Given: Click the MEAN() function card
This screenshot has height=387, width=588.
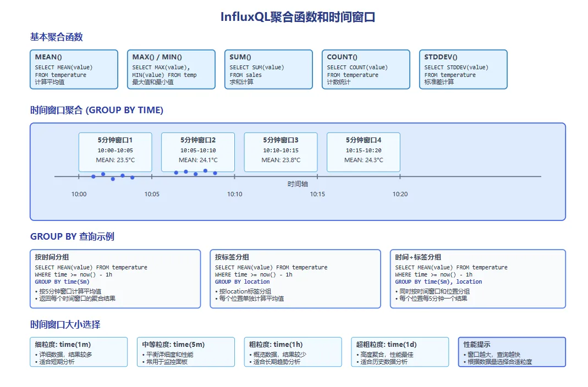Looking at the screenshot, I should [74, 69].
